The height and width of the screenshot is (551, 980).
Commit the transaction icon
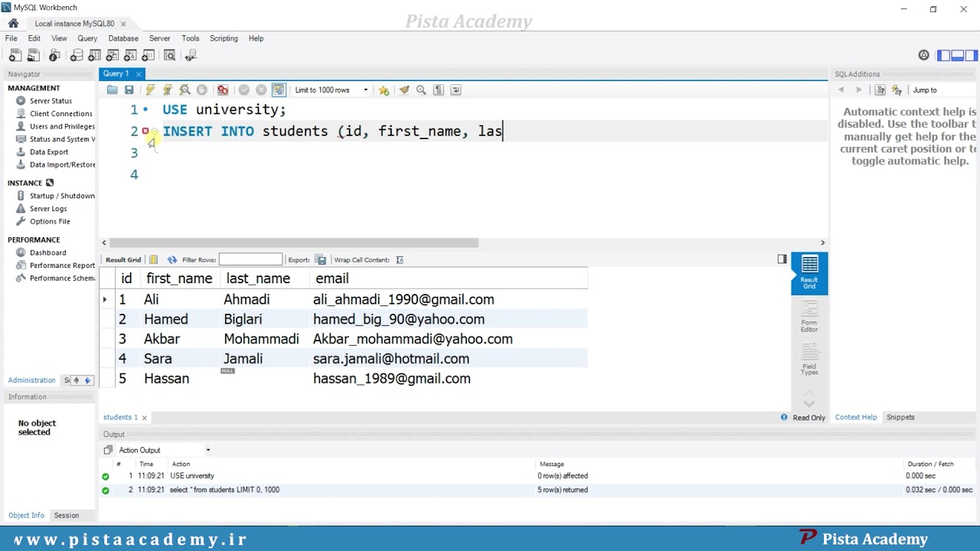click(244, 90)
